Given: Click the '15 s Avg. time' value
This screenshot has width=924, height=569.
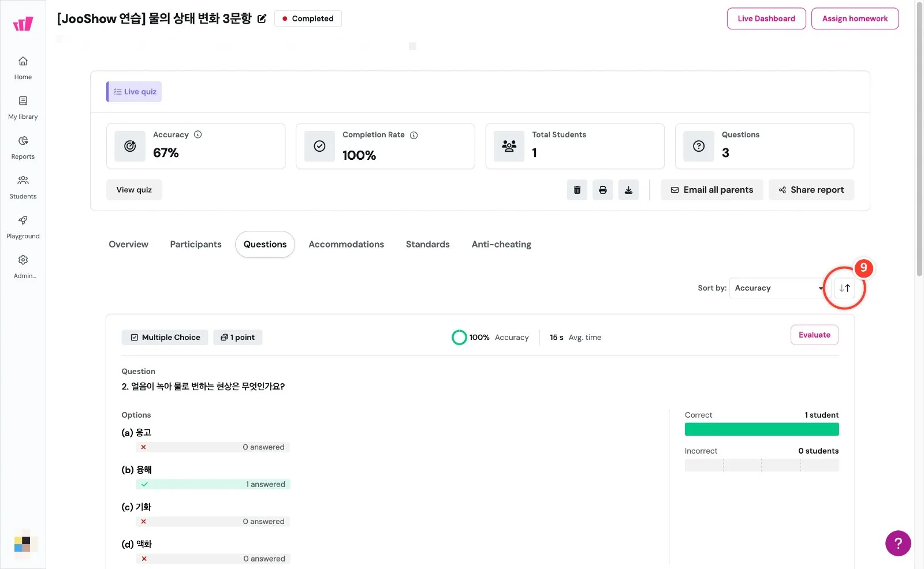Looking at the screenshot, I should [x=575, y=338].
